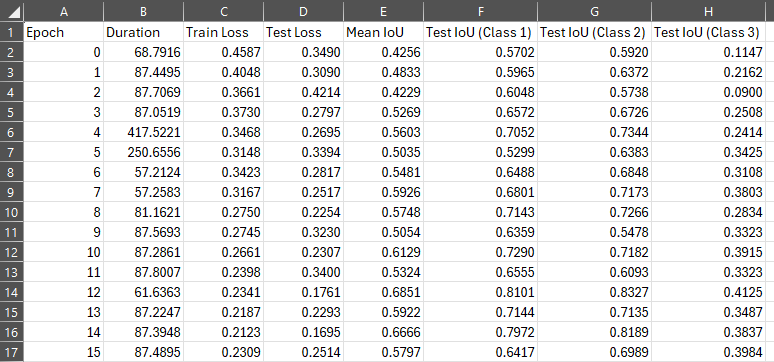Select duration value 417.5221

[x=143, y=132]
